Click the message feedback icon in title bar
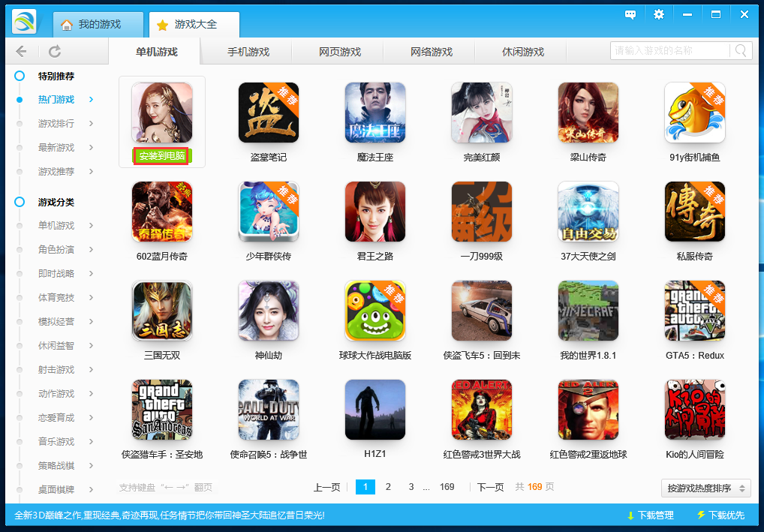Viewport: 764px width, 532px height. tap(630, 14)
